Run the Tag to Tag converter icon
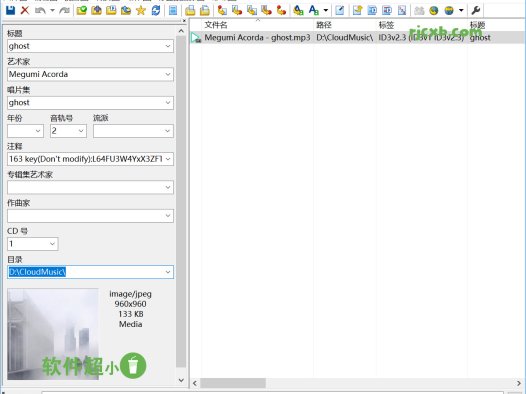This screenshot has height=394, width=526. (281, 10)
